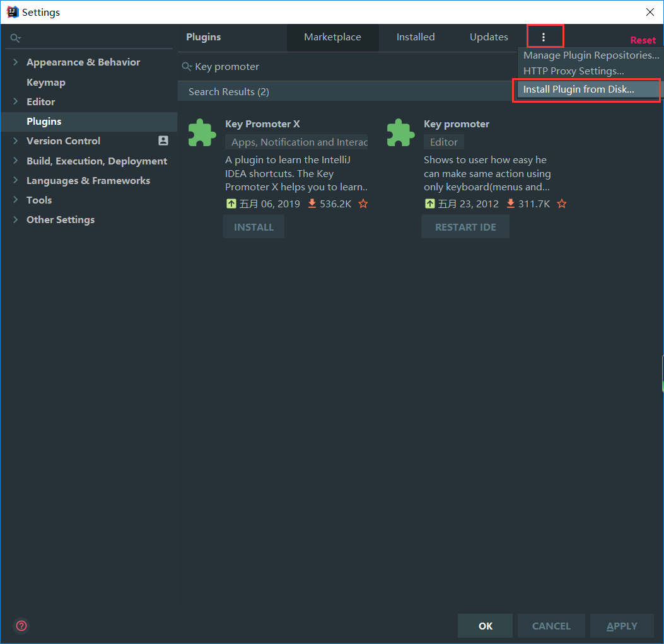Click the Plugins heading label
This screenshot has width=664, height=644.
(203, 37)
